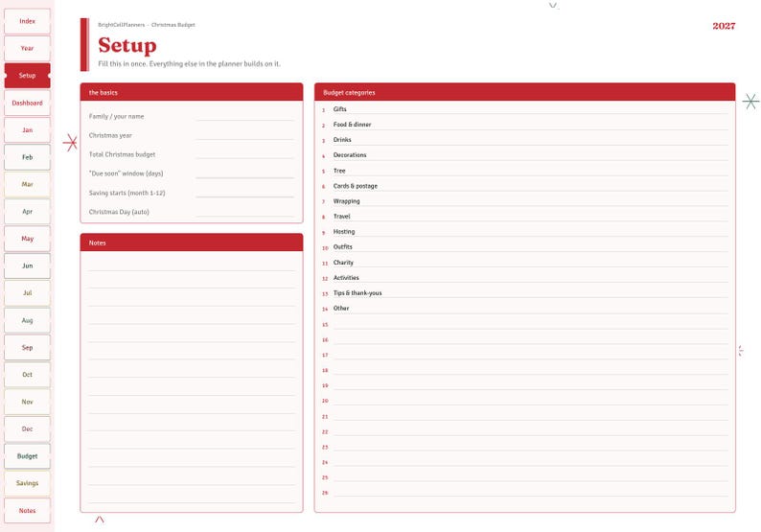Click the Charity category row

525,262
